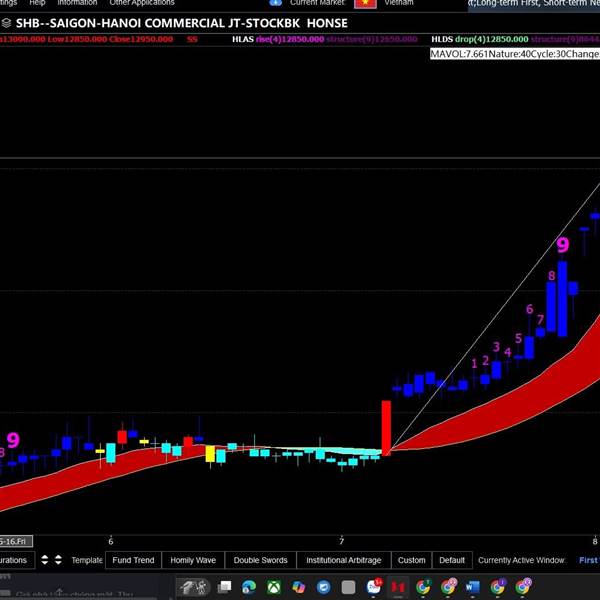
Task: Click the grey square taskbar icon
Action: point(348,587)
